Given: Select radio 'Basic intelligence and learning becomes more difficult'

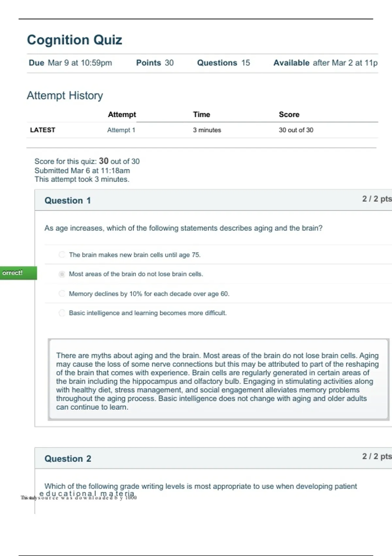Looking at the screenshot, I should [x=62, y=313].
